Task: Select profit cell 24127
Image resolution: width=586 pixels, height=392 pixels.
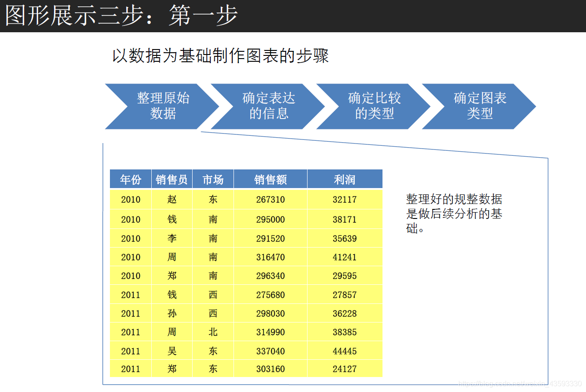Action: pos(345,369)
